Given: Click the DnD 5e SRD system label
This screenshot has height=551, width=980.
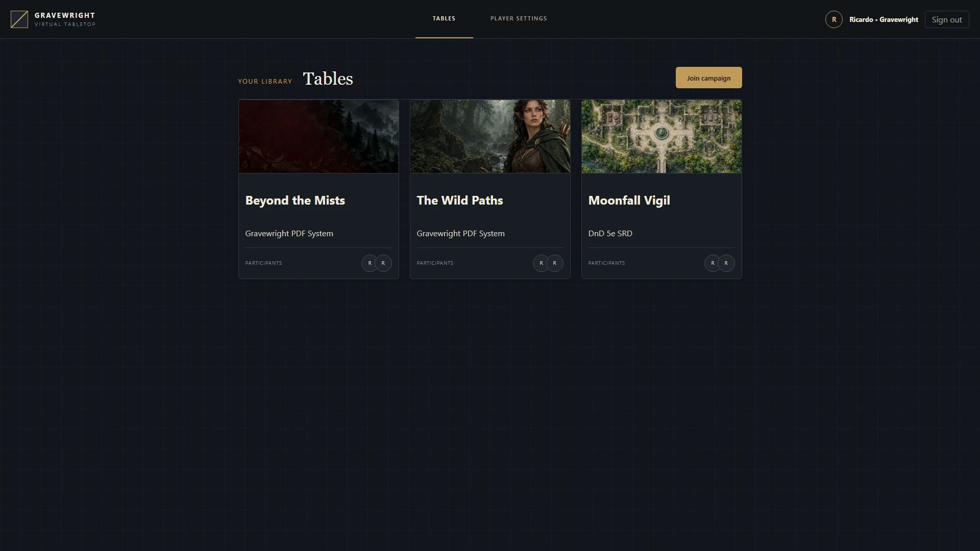Looking at the screenshot, I should [610, 234].
